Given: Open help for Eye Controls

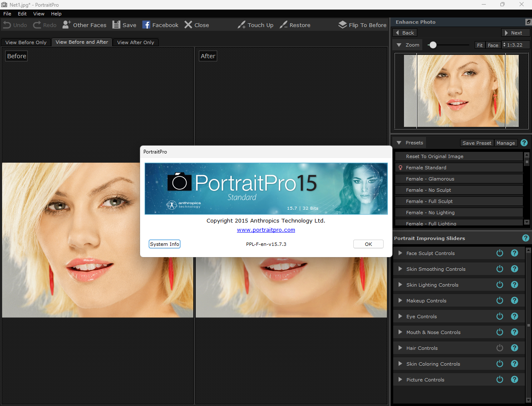Looking at the screenshot, I should click(x=515, y=317).
